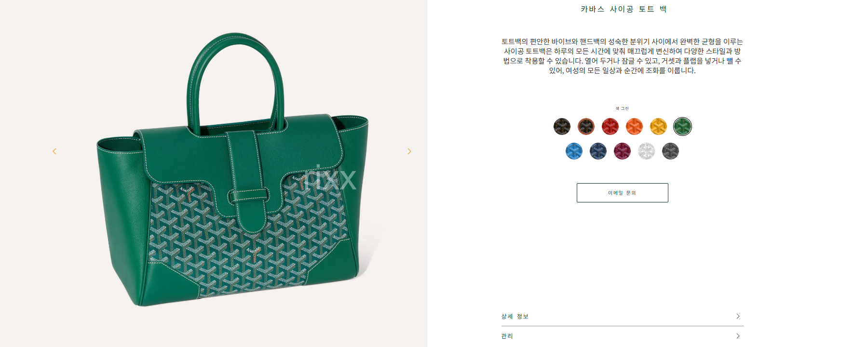Select the green color swatch
This screenshot has height=347, width=868.
tap(682, 126)
